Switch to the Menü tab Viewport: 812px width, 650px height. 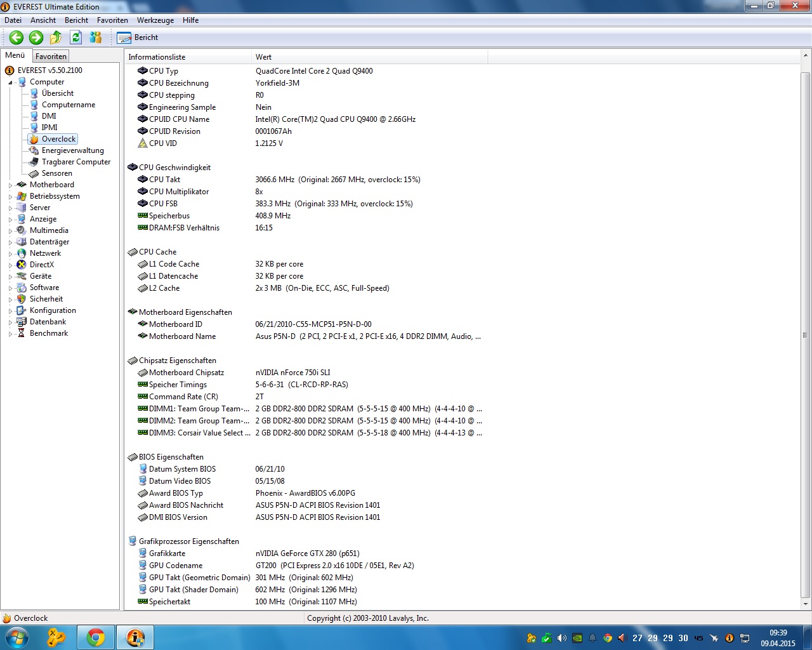click(15, 55)
